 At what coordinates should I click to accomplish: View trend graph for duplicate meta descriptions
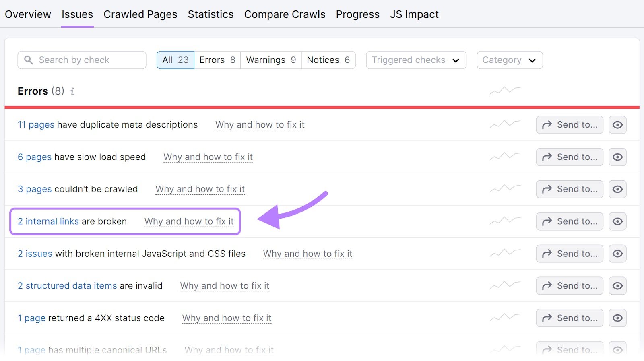tap(505, 124)
